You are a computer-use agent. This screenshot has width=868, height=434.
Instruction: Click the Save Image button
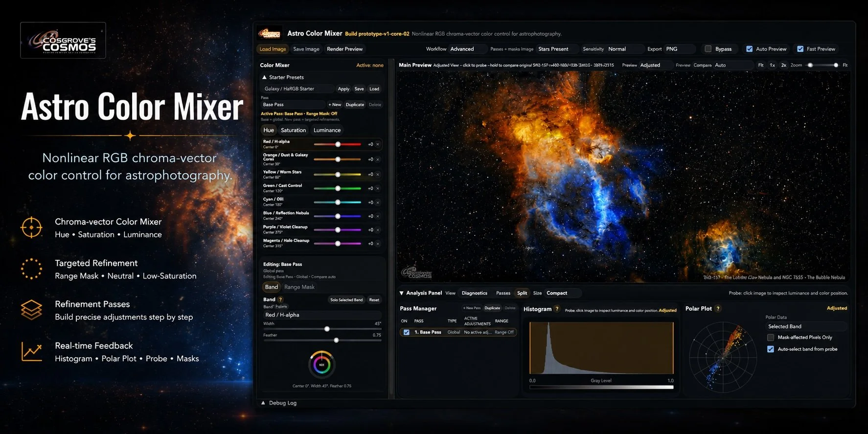[306, 49]
